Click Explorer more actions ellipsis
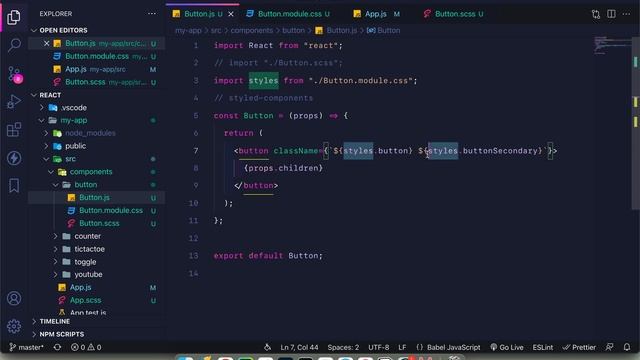 click(152, 13)
